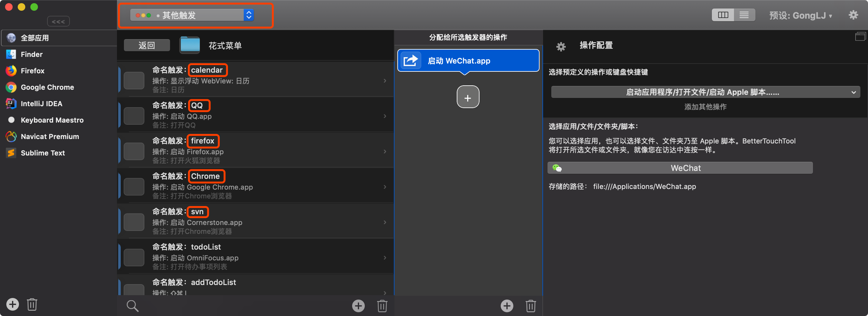Toggle the square box for calendar trigger
868x316 pixels.
[x=134, y=80]
